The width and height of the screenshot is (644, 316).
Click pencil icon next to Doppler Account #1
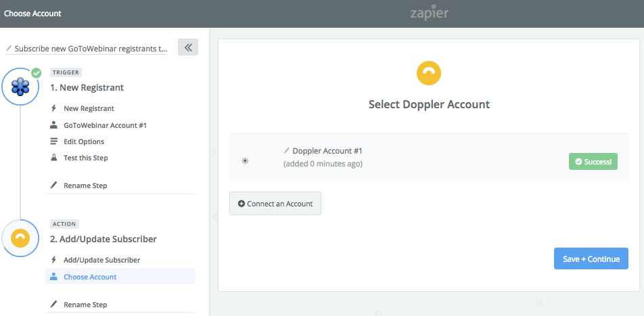[x=287, y=151]
